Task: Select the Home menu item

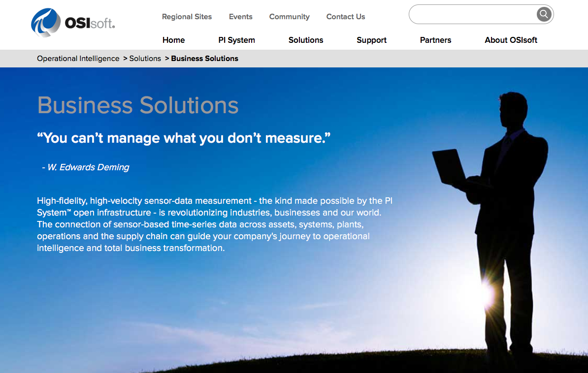Action: pyautogui.click(x=174, y=40)
